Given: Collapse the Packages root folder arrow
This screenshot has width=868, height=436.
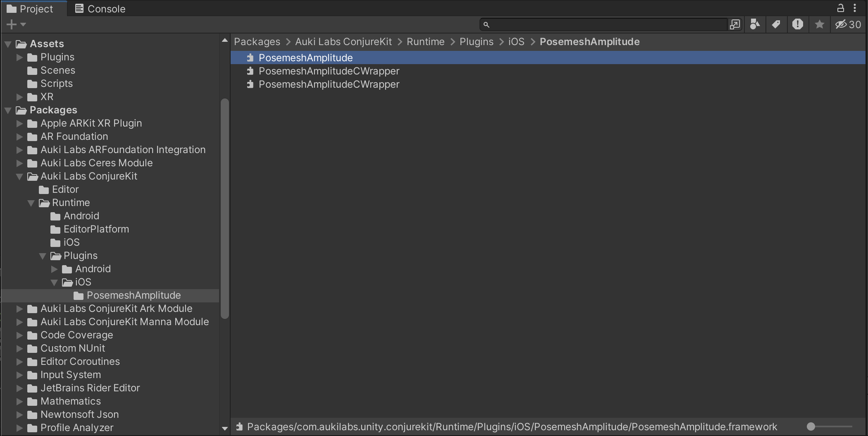Looking at the screenshot, I should (x=8, y=110).
